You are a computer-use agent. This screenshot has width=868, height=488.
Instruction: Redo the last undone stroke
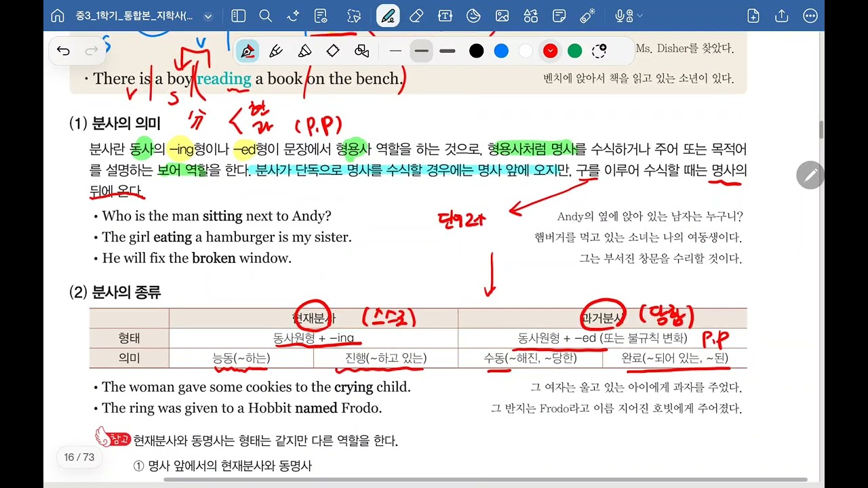point(91,51)
